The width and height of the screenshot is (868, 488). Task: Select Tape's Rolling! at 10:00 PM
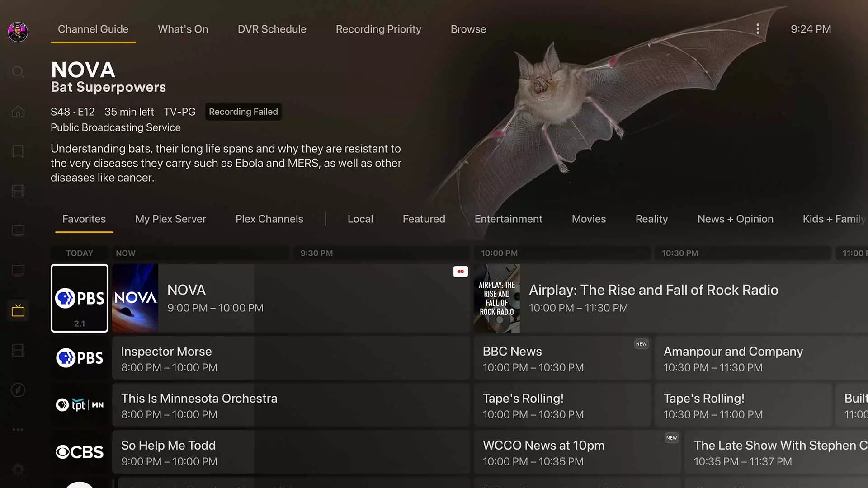(x=562, y=405)
